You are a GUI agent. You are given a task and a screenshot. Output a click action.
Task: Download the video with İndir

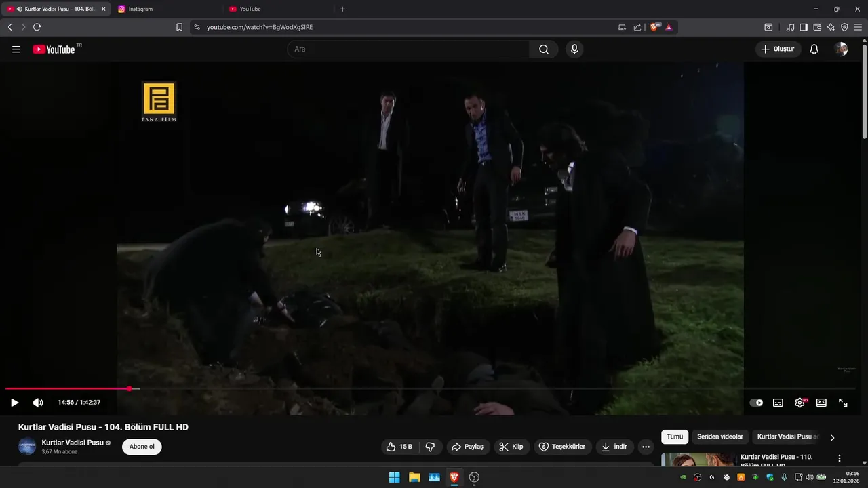pos(614,447)
